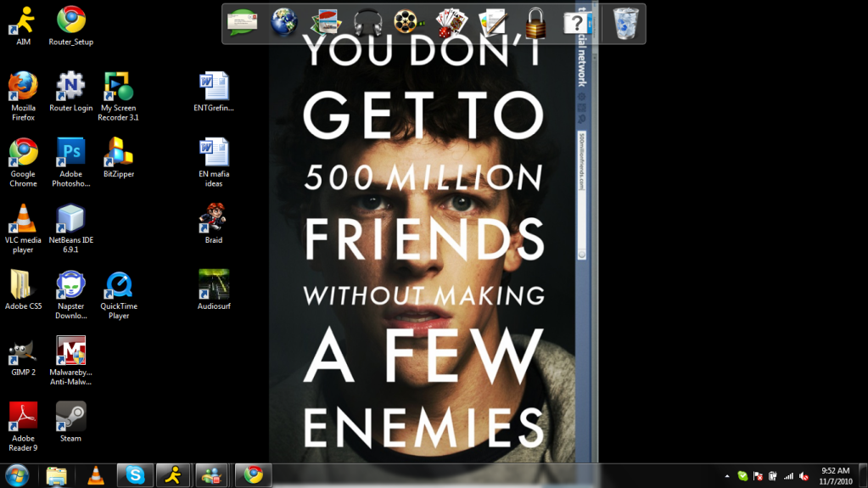Image resolution: width=868 pixels, height=488 pixels.
Task: Open the NetBeans IDE 6.9.1 shortcut
Action: click(x=70, y=219)
